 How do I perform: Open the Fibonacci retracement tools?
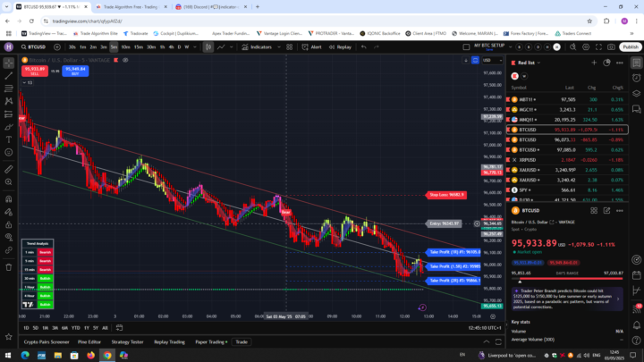tap(9, 88)
